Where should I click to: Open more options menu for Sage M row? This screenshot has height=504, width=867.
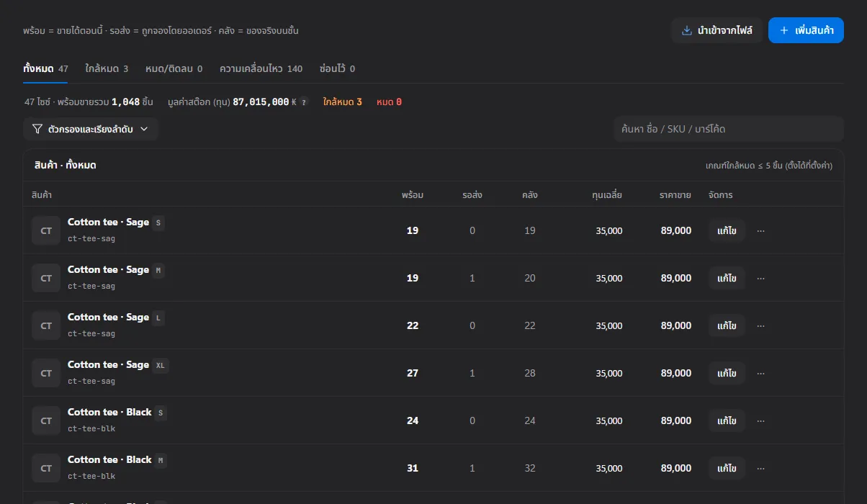(761, 279)
